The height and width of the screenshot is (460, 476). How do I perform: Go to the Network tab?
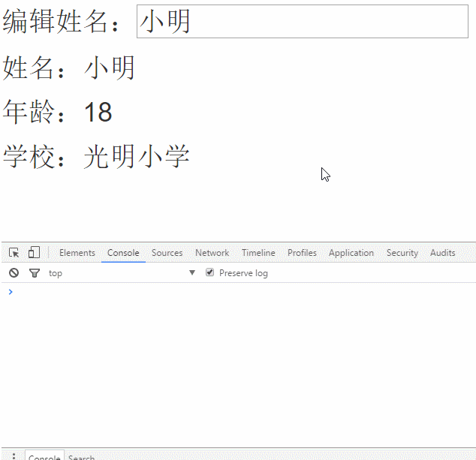point(212,253)
